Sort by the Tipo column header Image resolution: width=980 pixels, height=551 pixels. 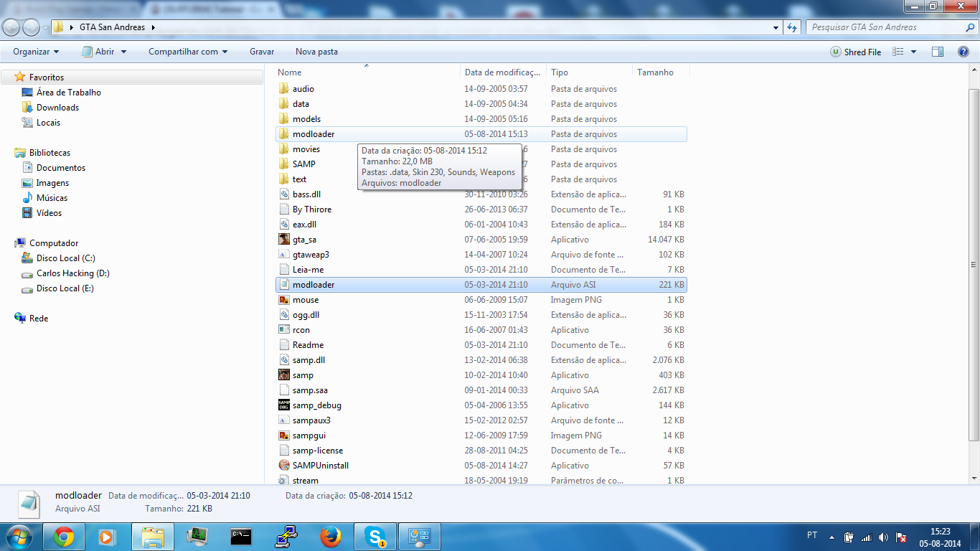coord(589,72)
